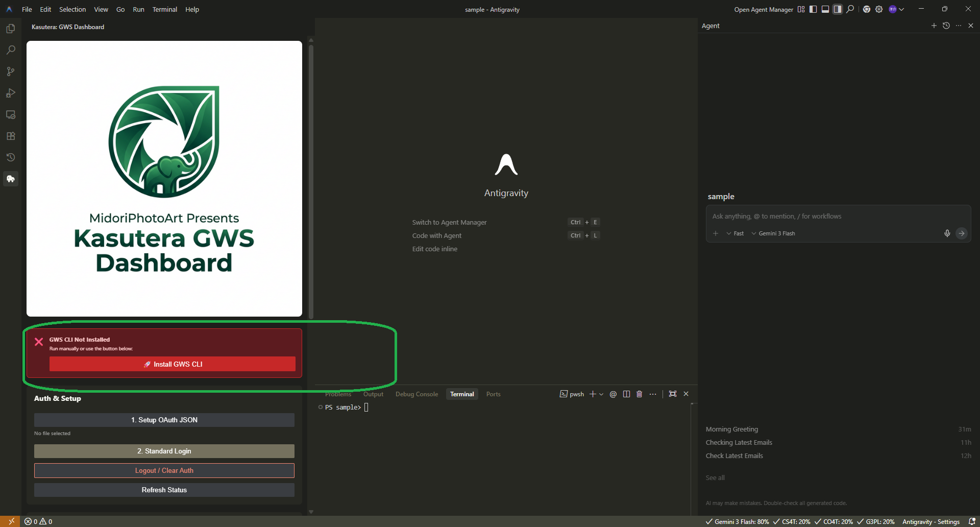Select the Kasutera elephant extension icon
Screen dimensions: 980x527
click(11, 179)
